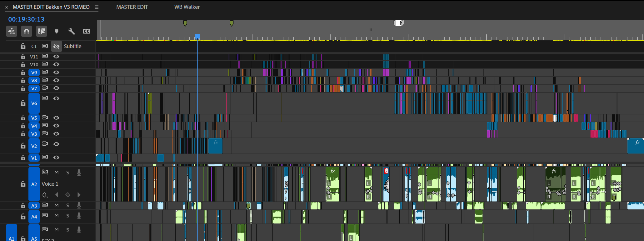Enable voice-over record on A2

pyautogui.click(x=79, y=173)
